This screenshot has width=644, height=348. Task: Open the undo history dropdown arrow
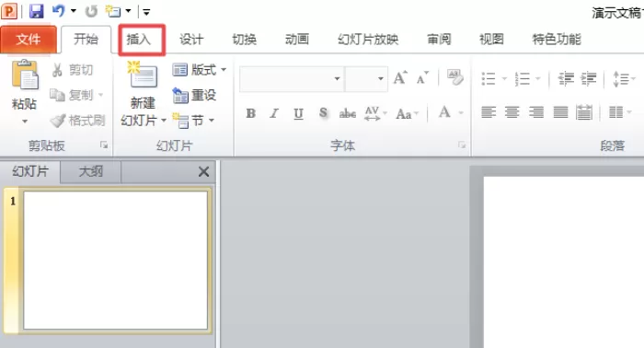click(x=74, y=11)
